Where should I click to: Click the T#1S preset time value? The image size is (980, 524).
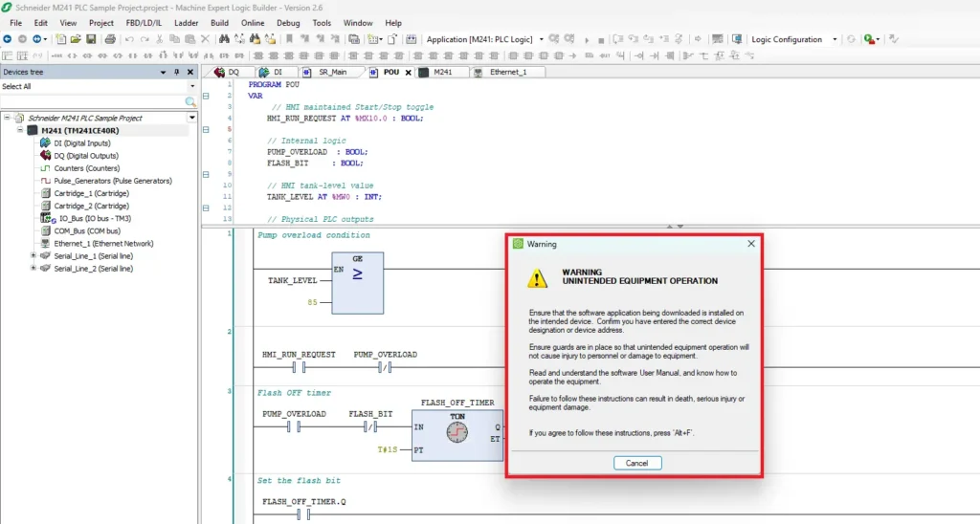[x=387, y=449]
